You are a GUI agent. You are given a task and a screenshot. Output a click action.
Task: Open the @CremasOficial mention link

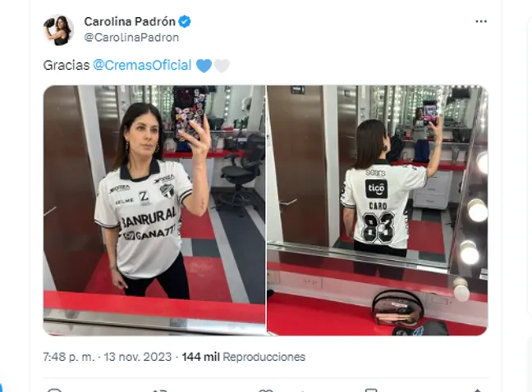pyautogui.click(x=142, y=65)
